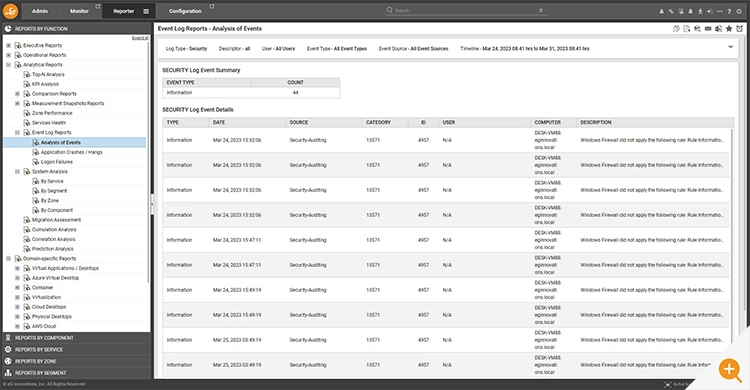This screenshot has height=390, width=750.
Task: Open the help question mark icon
Action: pyautogui.click(x=729, y=11)
